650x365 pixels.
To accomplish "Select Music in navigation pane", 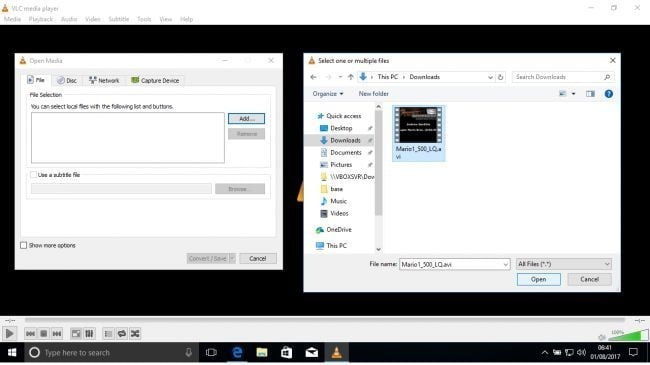I will (x=338, y=201).
